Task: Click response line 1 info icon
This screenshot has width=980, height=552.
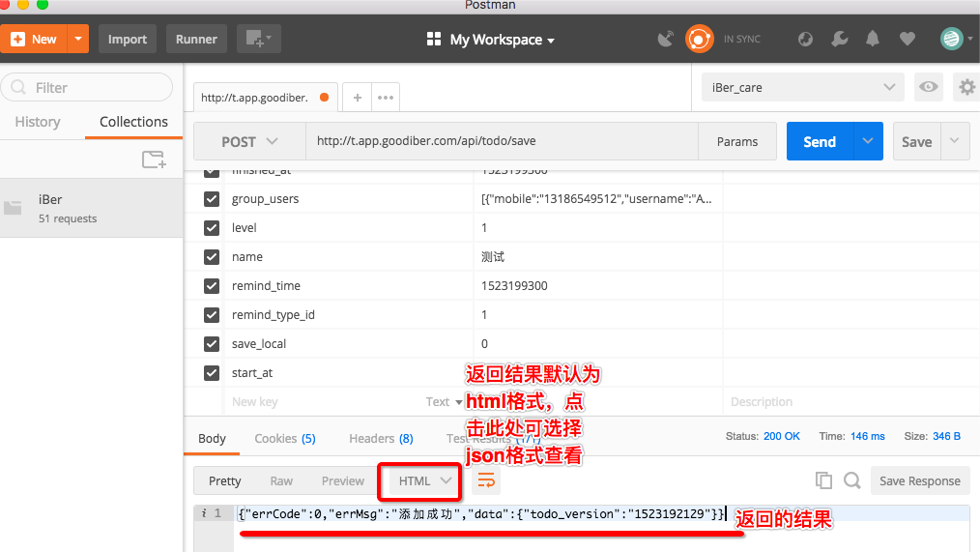Action: point(204,513)
